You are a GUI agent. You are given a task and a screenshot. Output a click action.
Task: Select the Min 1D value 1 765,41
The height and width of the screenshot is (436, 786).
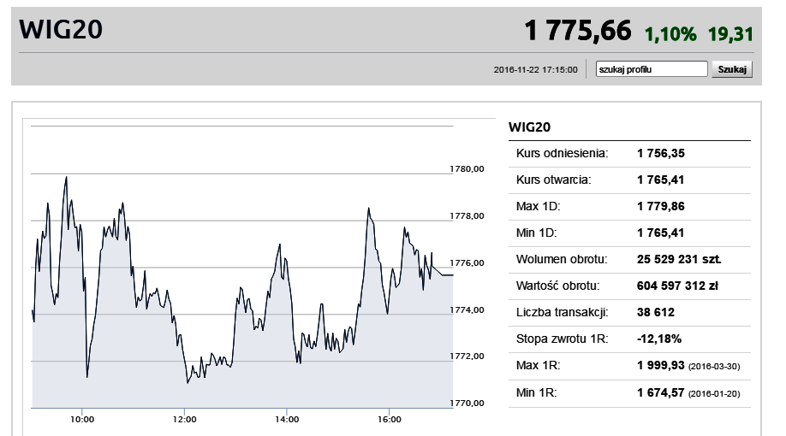(661, 233)
